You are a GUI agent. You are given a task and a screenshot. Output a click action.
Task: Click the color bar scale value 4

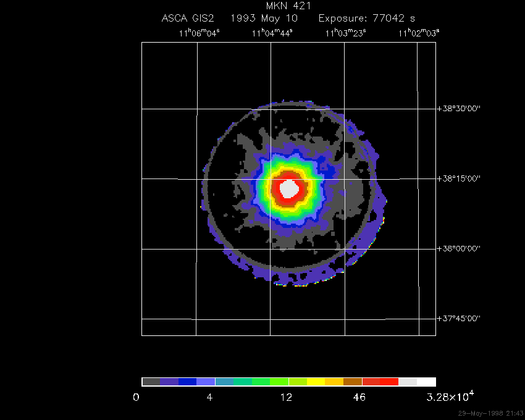[x=209, y=398]
